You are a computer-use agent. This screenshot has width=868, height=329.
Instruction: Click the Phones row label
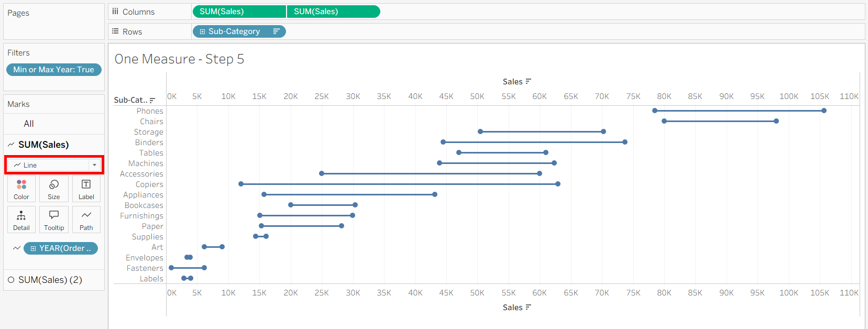pos(150,111)
